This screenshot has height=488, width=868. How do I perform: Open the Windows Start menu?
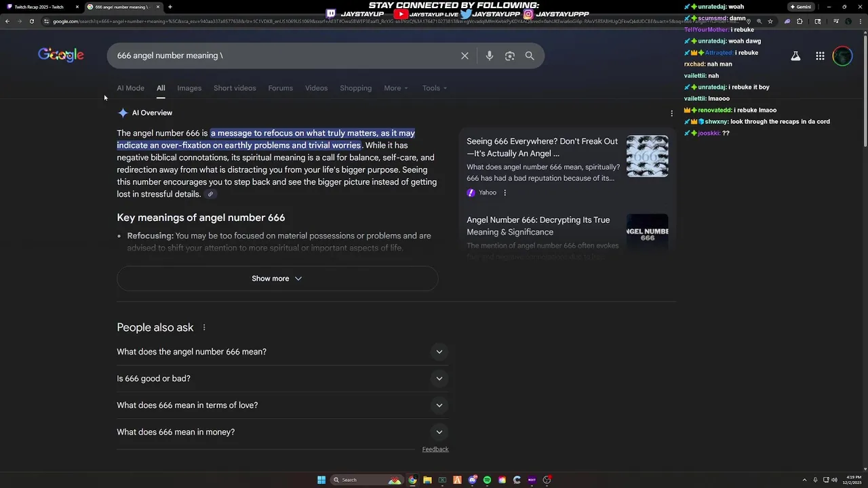(x=321, y=480)
